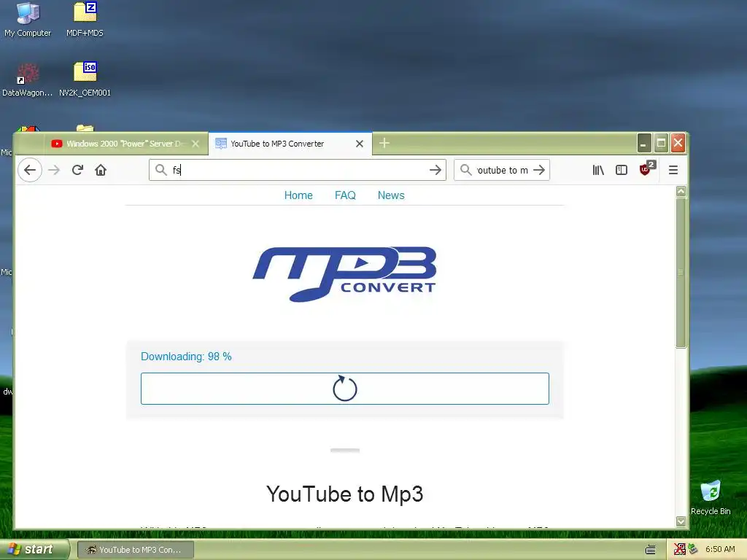Open the FAQ link

[345, 195]
